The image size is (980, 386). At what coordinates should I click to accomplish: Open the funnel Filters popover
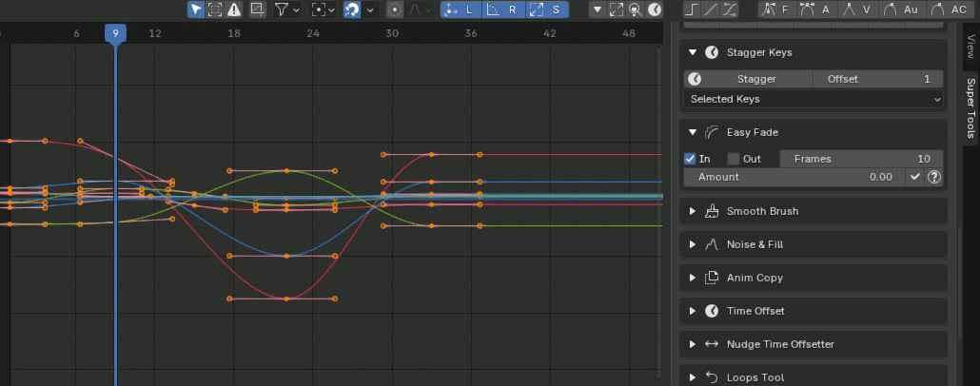(287, 10)
